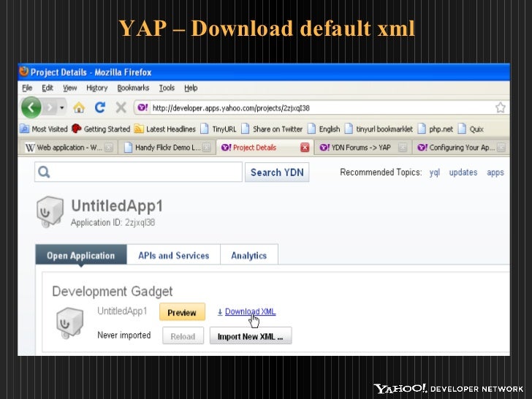The height and width of the screenshot is (399, 532).
Task: Click the Development Gadget heading
Action: 113,292
